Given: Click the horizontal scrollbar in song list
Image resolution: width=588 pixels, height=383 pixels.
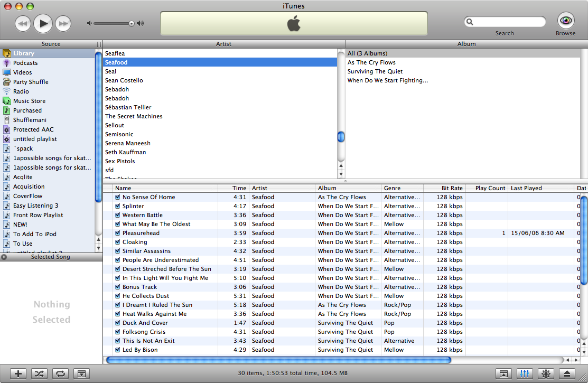Looking at the screenshot, I should click(278, 360).
